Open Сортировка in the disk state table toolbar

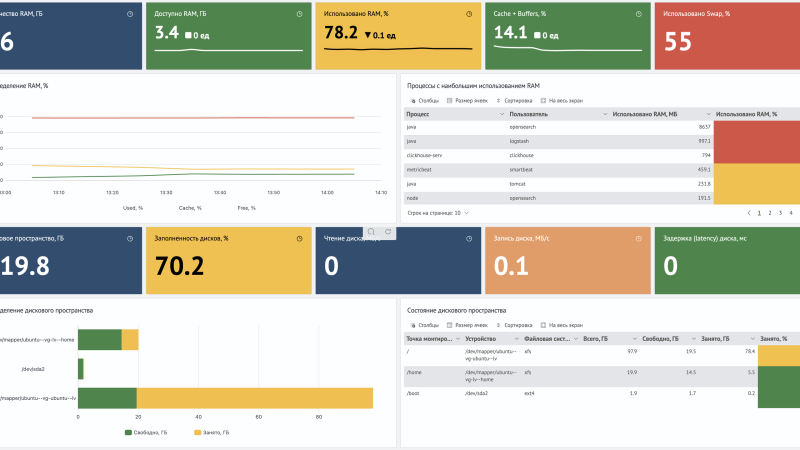tap(514, 326)
